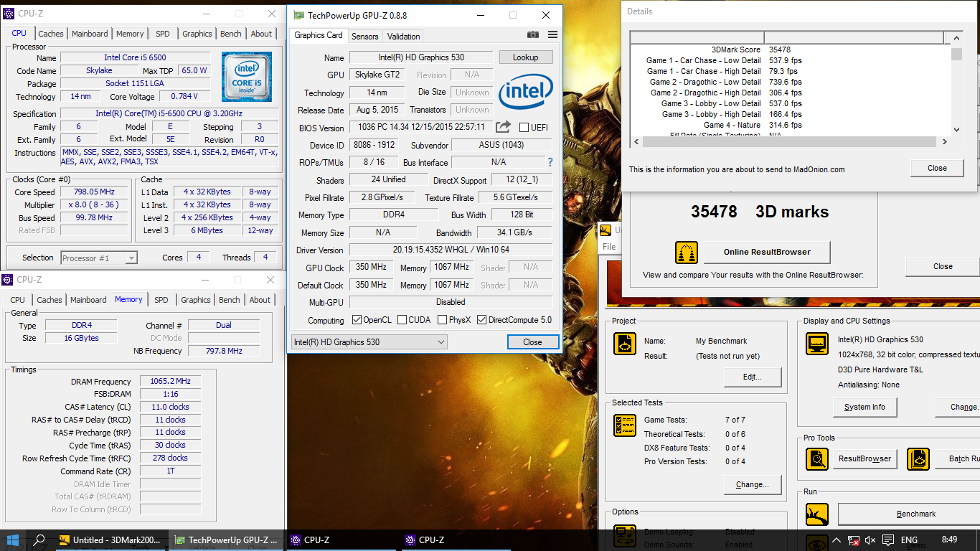Click the System Info button
The height and width of the screenshot is (551, 980).
(864, 407)
